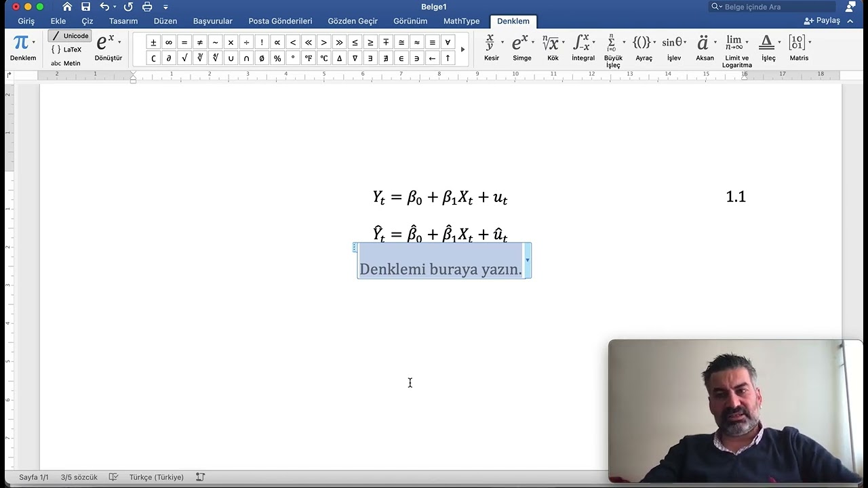Viewport: 868px width, 488px height.
Task: Insert the multiplication sign symbol
Action: [231, 42]
